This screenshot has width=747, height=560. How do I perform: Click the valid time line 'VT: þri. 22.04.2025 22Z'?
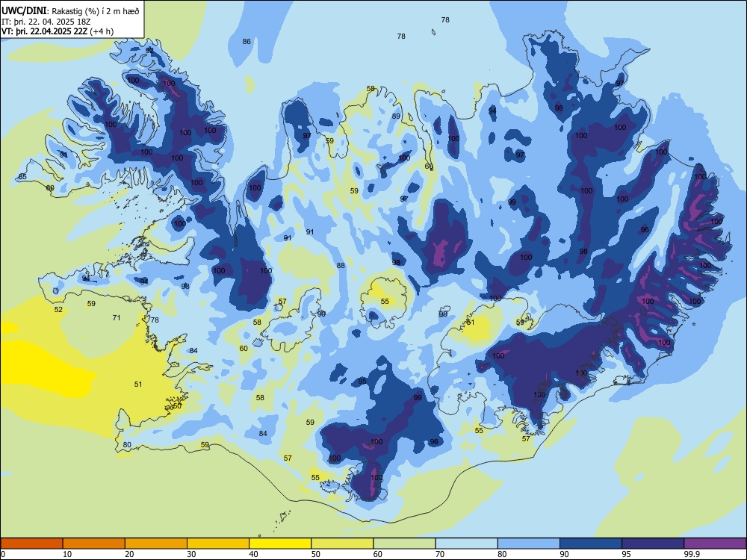point(44,31)
